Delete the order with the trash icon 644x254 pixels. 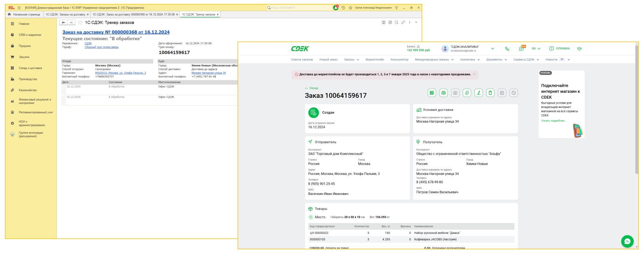click(490, 93)
